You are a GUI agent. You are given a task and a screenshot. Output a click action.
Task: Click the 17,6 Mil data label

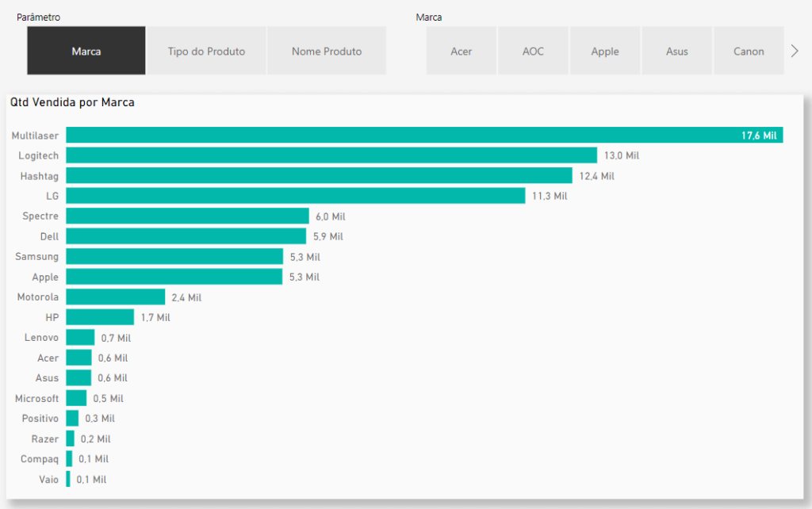(759, 136)
